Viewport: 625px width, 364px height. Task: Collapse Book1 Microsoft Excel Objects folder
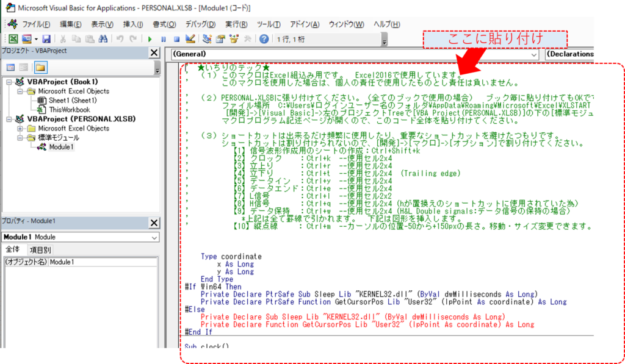(20, 91)
